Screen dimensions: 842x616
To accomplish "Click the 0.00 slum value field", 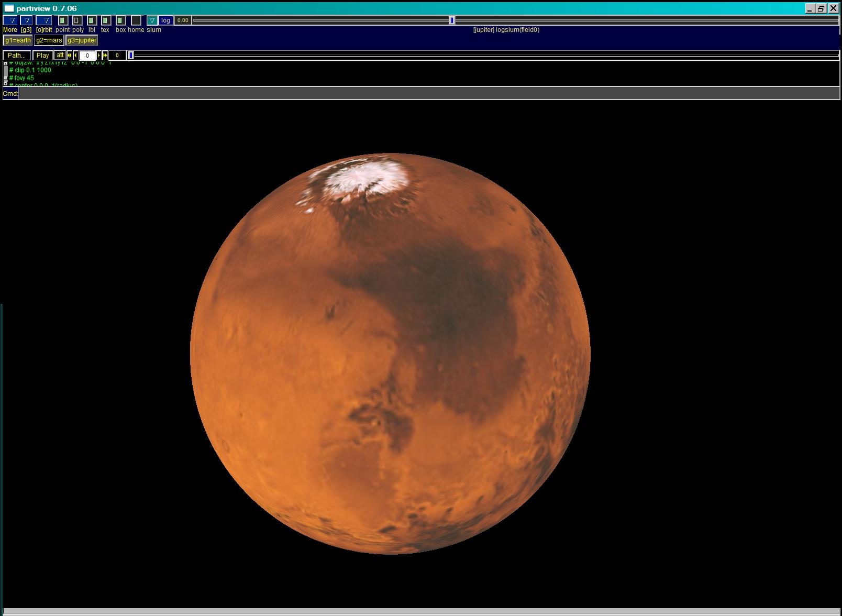I will [183, 20].
